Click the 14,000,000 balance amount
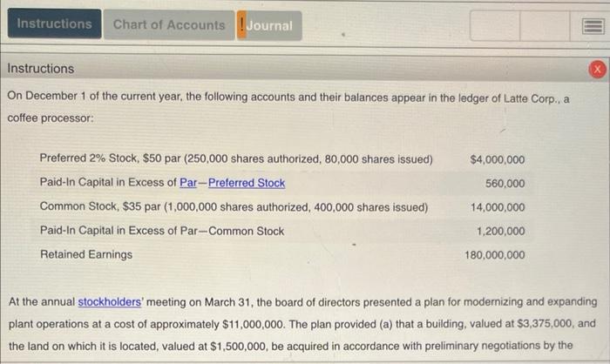 (498, 207)
